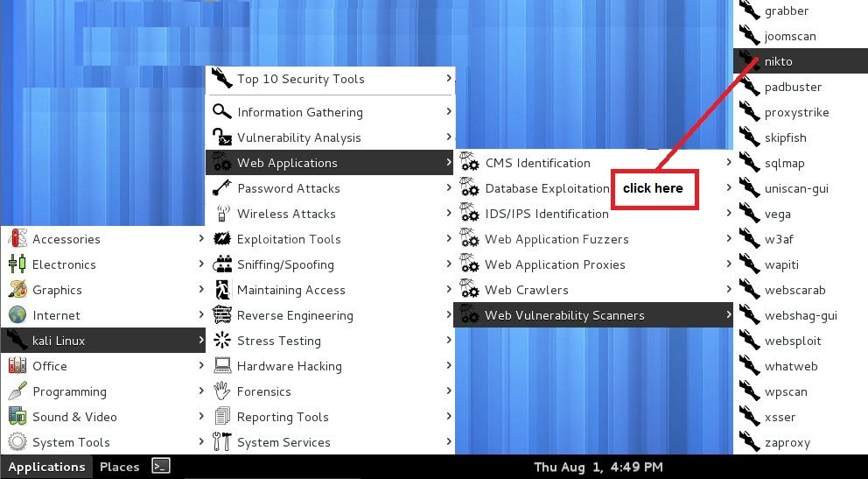This screenshot has height=479, width=868.
Task: Launch proxystrike from the scanner list
Action: point(801,112)
